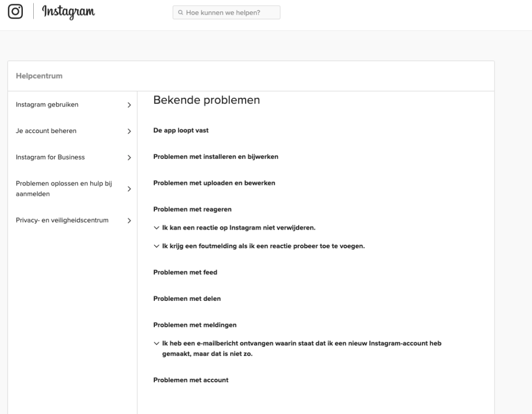Click the magnifying glass in the search bar
The image size is (532, 414).
[180, 12]
